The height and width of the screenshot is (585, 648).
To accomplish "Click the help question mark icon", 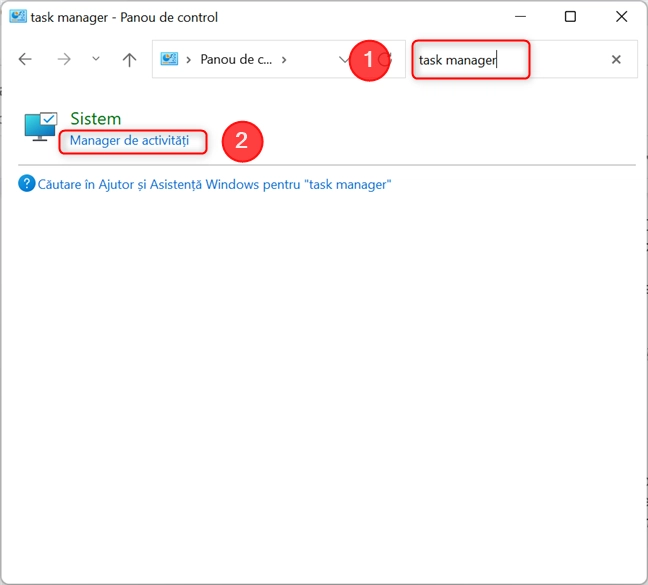I will (x=27, y=183).
